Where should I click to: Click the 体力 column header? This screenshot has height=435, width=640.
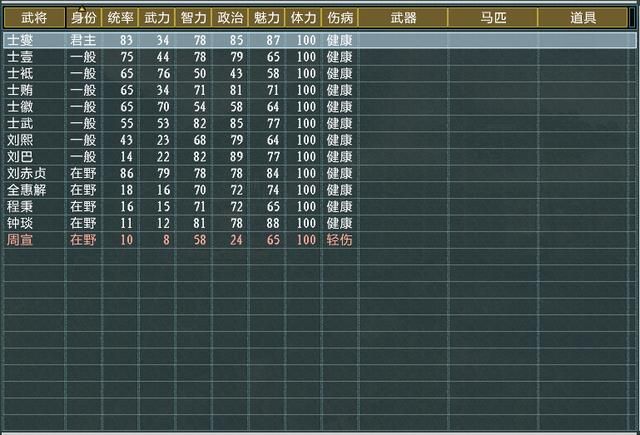coord(303,18)
